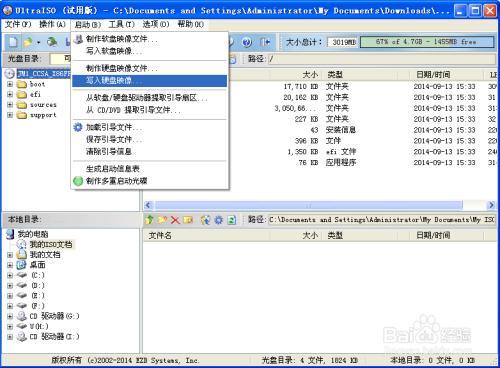Open the 操作(A) menu

coord(52,24)
